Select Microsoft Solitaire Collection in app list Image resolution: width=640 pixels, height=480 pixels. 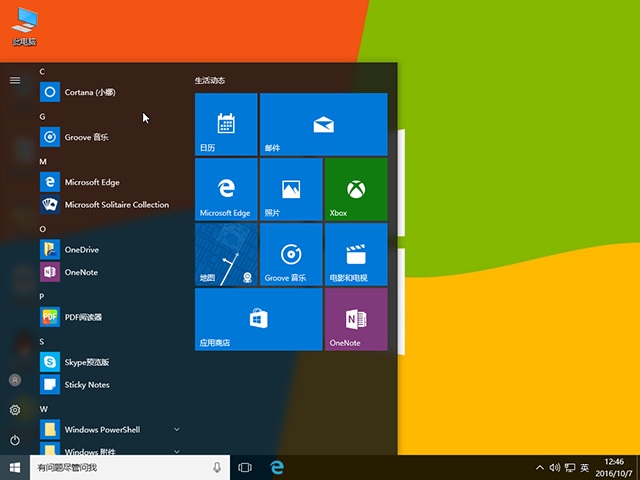(116, 205)
